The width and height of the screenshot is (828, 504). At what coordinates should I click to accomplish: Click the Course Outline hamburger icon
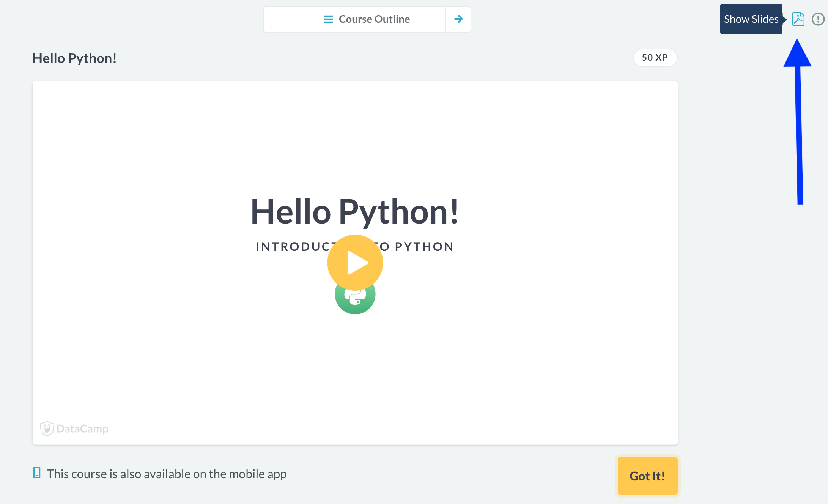pos(328,19)
